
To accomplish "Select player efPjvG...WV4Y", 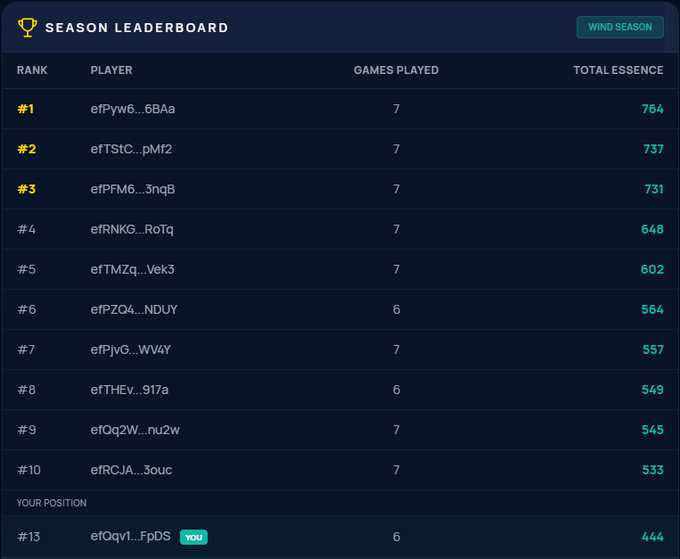I will click(x=131, y=350).
